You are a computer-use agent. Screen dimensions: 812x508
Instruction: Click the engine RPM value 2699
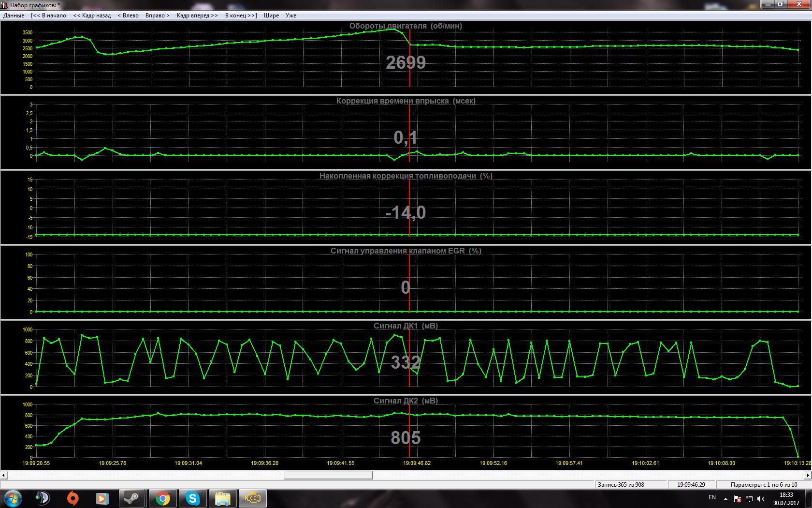point(406,62)
